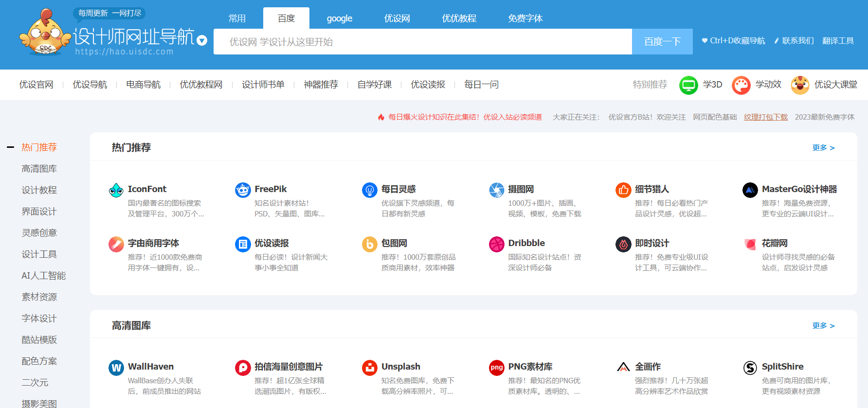Image resolution: width=868 pixels, height=408 pixels.
Task: Open the 联系我们 link
Action: [794, 41]
